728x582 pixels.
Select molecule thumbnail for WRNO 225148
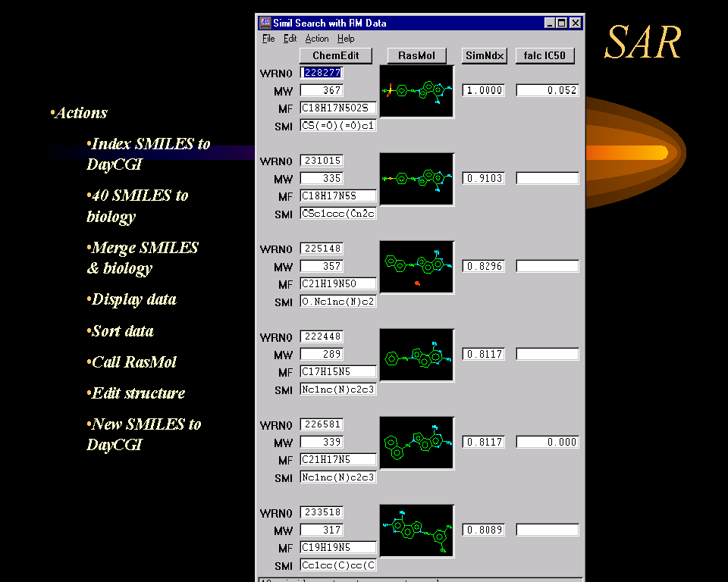[x=416, y=267]
